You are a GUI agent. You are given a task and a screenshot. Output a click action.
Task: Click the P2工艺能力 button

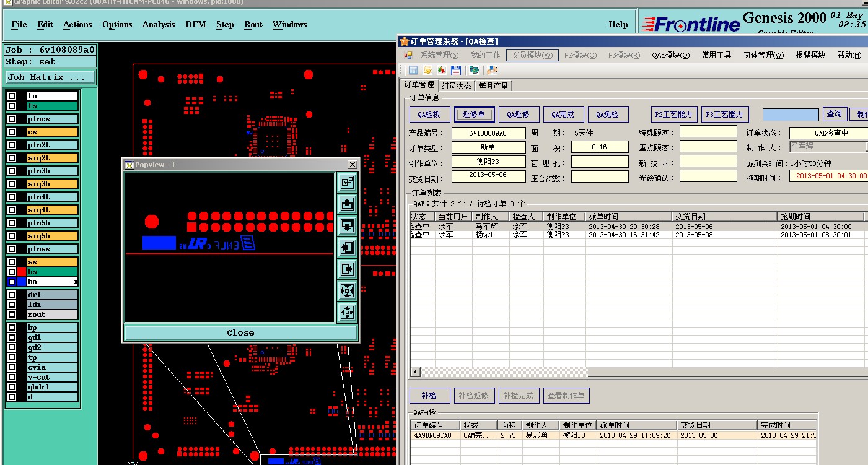[x=675, y=115]
